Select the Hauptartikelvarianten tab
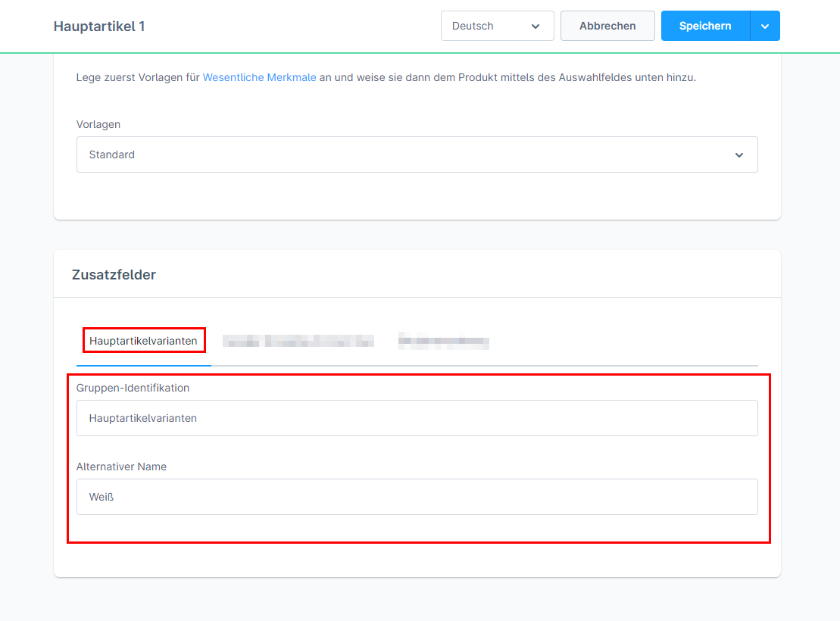Viewport: 840px width, 621px height. click(x=143, y=341)
